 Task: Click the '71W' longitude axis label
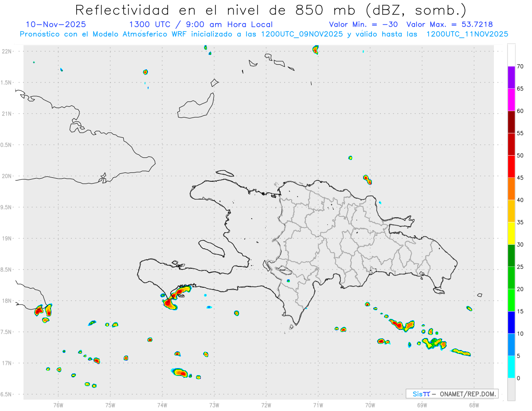(x=318, y=404)
